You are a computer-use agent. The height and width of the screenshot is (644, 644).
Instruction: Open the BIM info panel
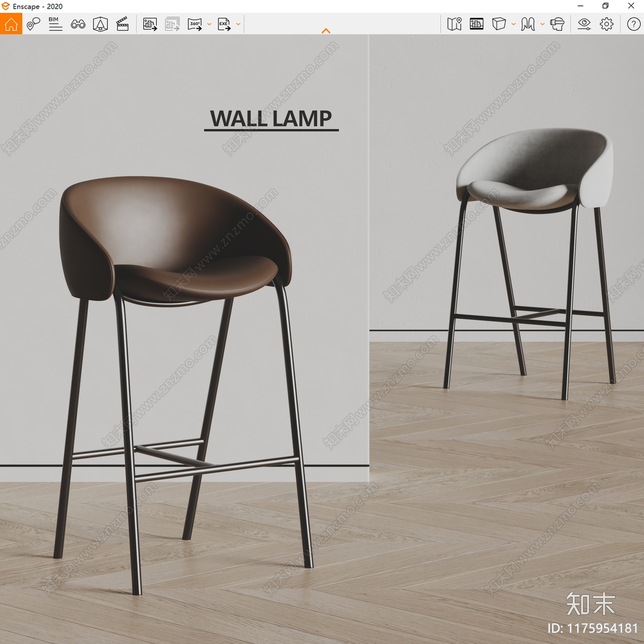pos(55,24)
